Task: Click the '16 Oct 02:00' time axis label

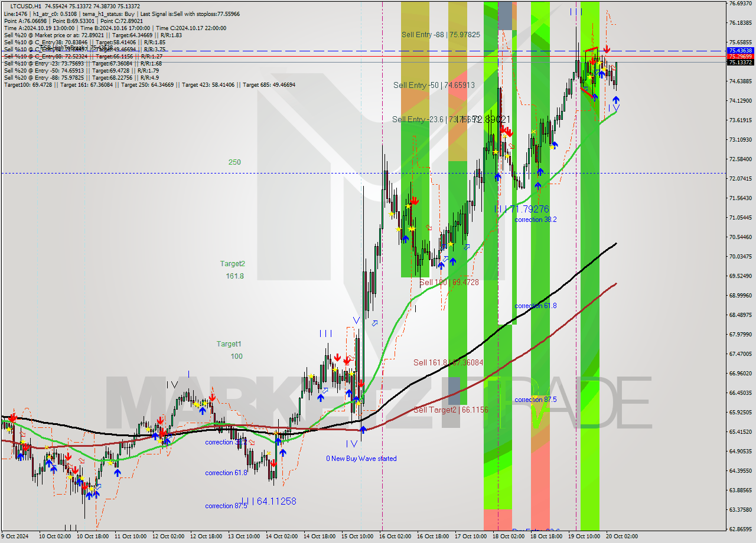Action: coord(395,537)
